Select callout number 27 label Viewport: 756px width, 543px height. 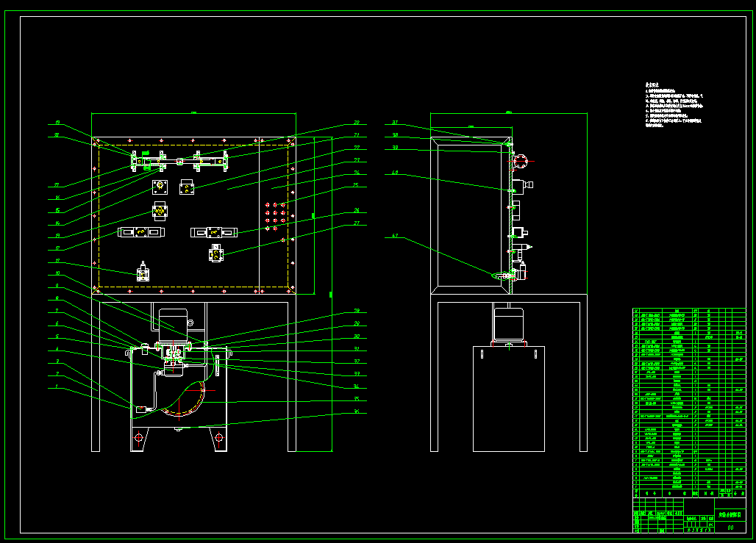(357, 223)
